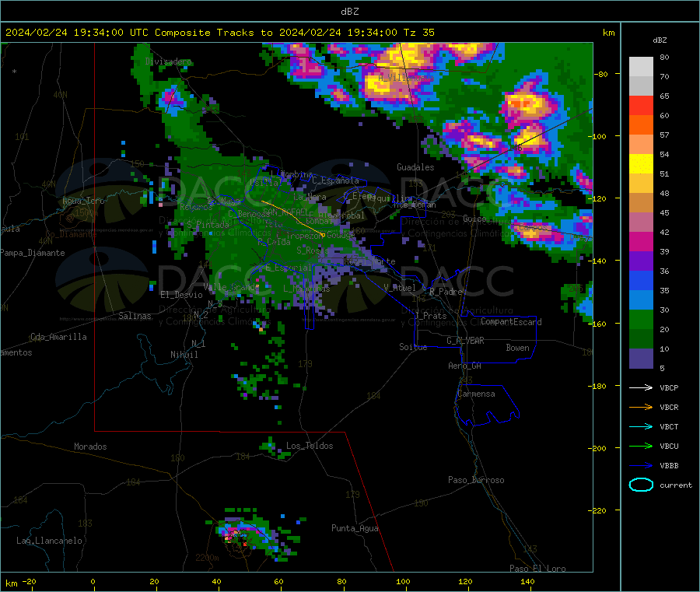Click the Pampa_Diamante map label
700x592 pixels.
click(x=32, y=253)
